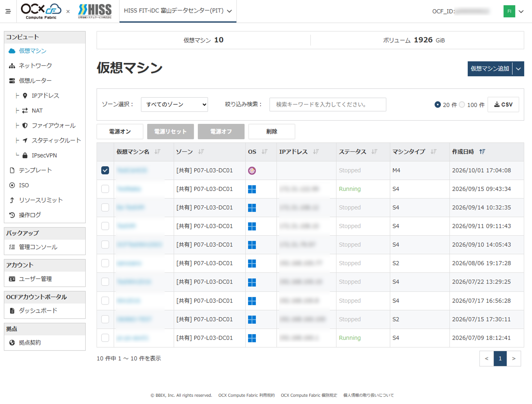Sort by マシンタイプ column sort icon
This screenshot has height=404, width=532.
434,152
